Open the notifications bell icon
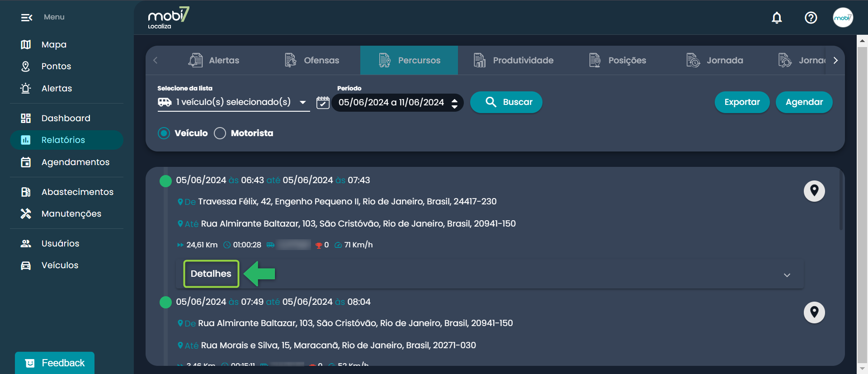This screenshot has height=374, width=868. pyautogui.click(x=777, y=18)
